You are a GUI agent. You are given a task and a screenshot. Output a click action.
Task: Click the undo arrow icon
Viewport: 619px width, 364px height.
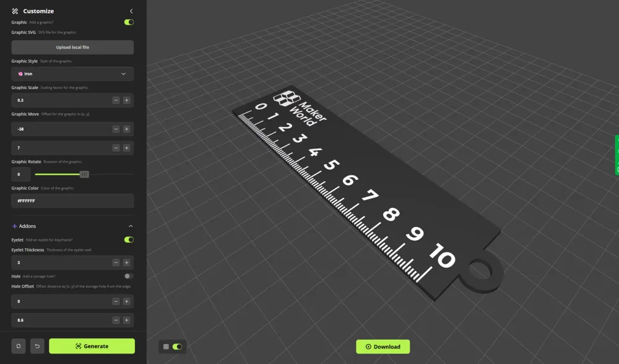point(37,346)
